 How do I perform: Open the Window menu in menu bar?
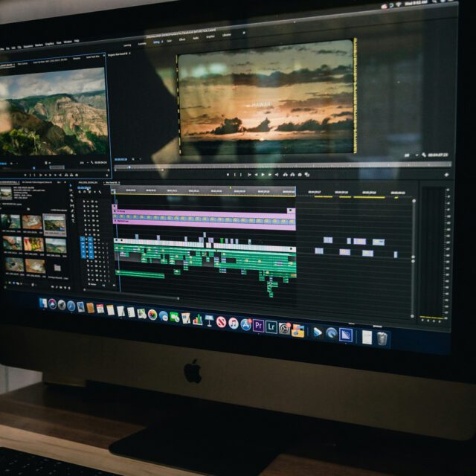[68, 42]
